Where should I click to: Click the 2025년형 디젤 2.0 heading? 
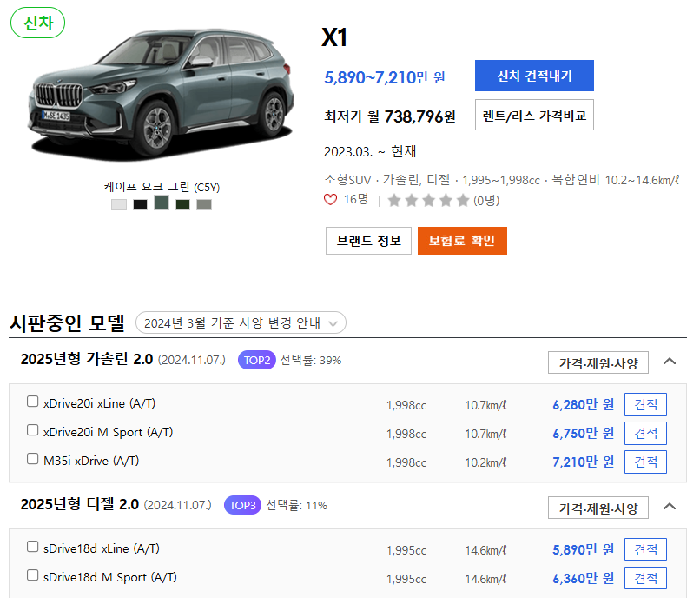pos(79,504)
